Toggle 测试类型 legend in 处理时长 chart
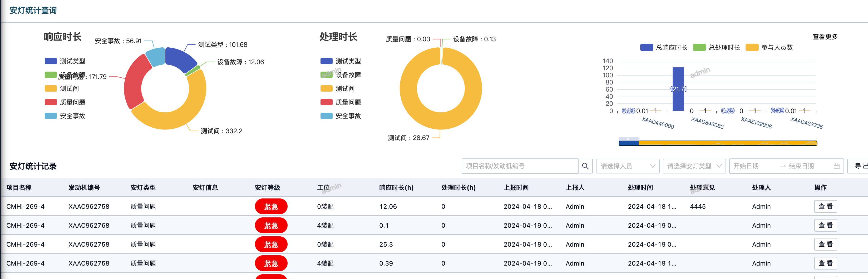This screenshot has height=279, width=868. tap(341, 61)
